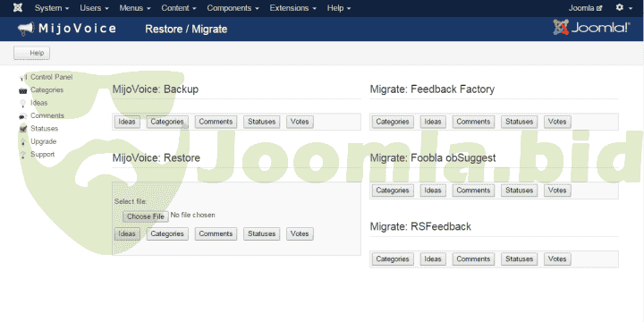This screenshot has height=322, width=644.
Task: Expand the System menu
Action: click(52, 8)
